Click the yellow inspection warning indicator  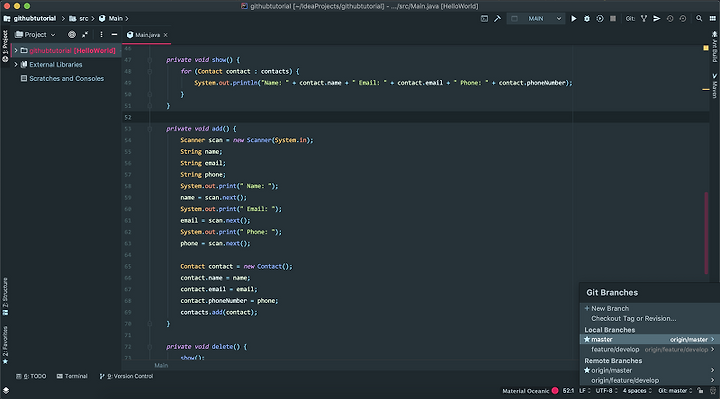coord(706,48)
